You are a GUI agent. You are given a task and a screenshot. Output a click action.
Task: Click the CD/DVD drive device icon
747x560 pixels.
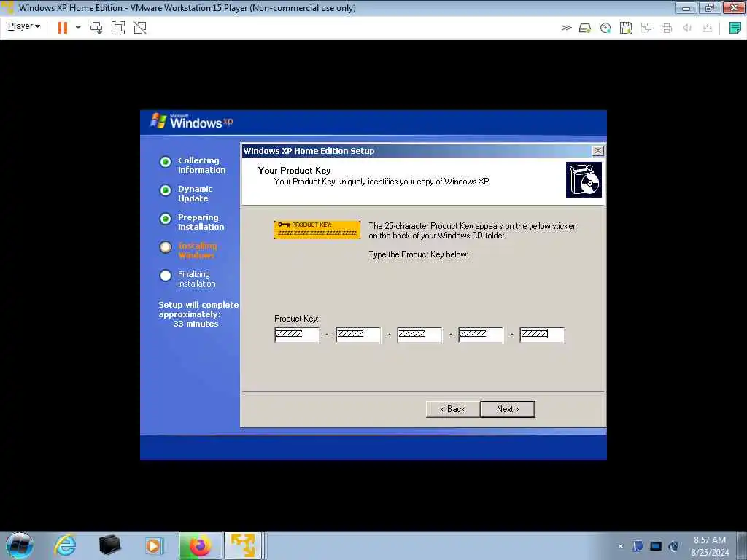tap(605, 28)
